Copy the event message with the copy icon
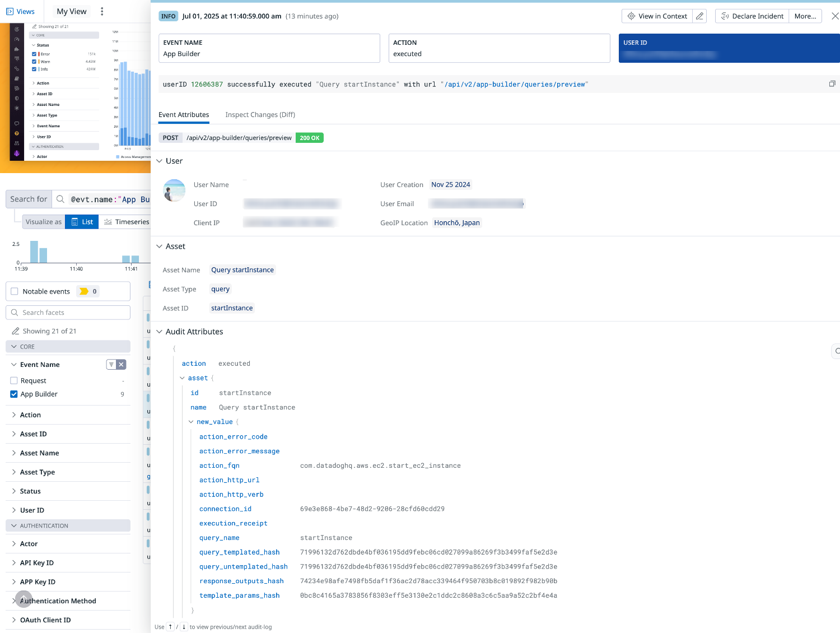840x633 pixels. 832,84
